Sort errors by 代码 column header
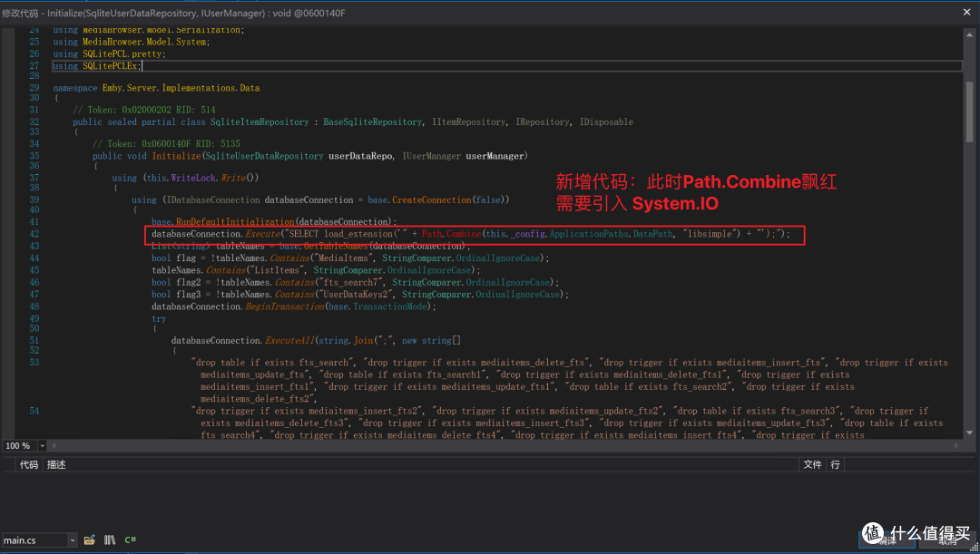This screenshot has height=554, width=980. pyautogui.click(x=29, y=464)
